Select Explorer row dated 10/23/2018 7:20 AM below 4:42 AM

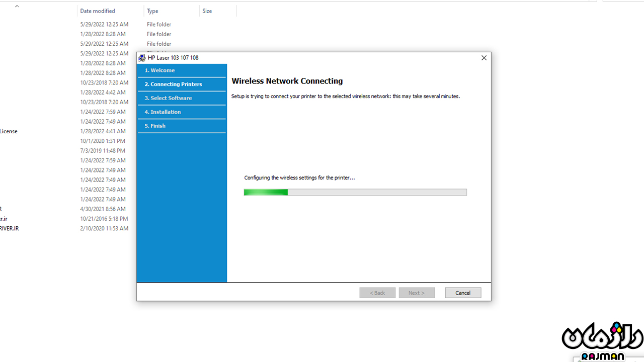pyautogui.click(x=104, y=102)
